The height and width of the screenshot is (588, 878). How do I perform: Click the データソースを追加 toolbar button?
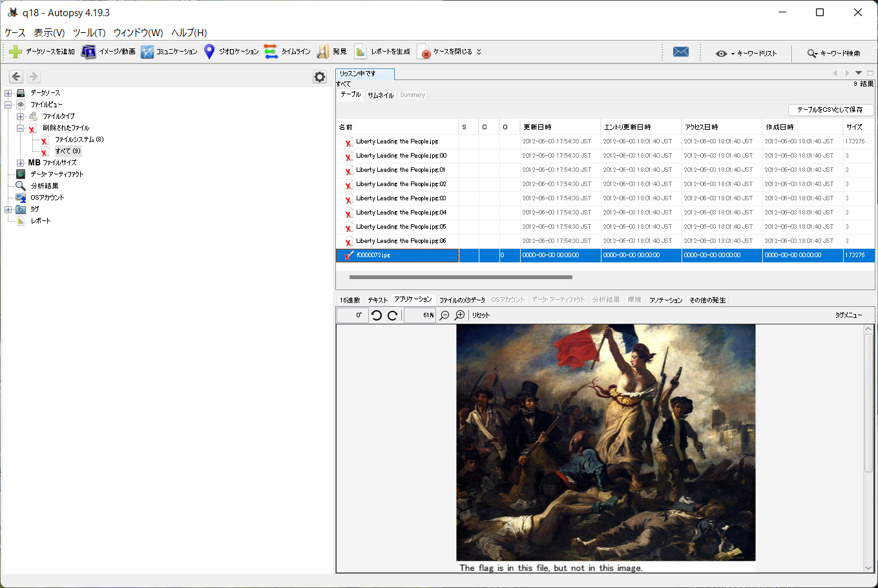42,52
